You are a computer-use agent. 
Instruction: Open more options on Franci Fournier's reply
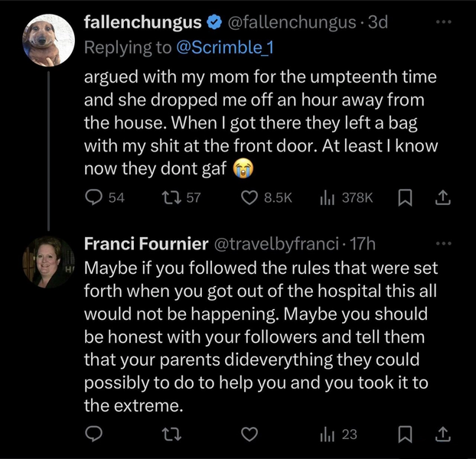[x=444, y=243]
